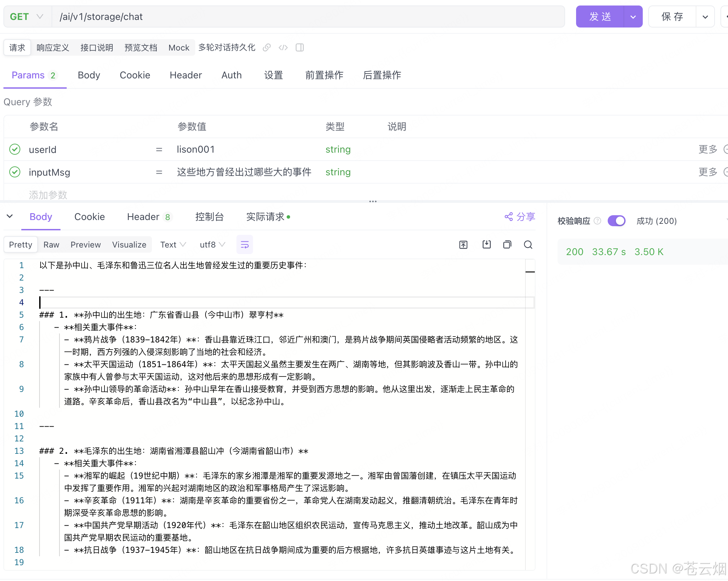This screenshot has width=728, height=581.
Task: Click the extract response upload icon
Action: point(463,244)
